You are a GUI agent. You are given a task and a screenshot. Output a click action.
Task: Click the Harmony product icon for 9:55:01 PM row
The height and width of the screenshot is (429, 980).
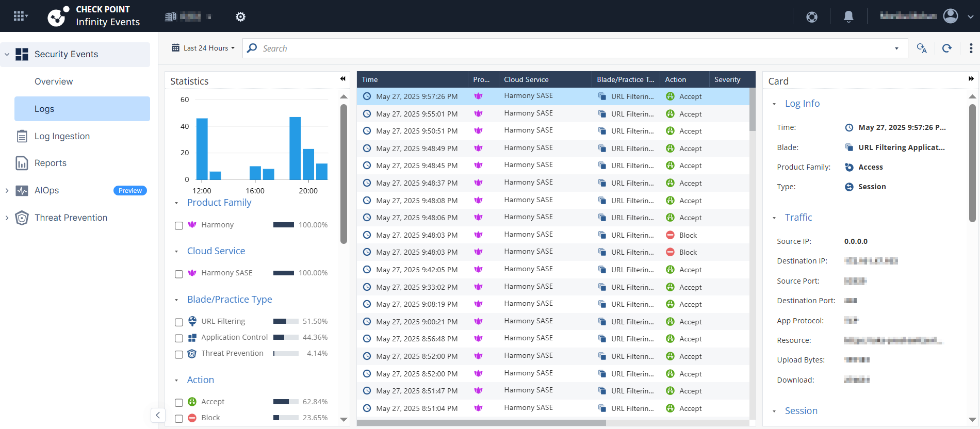coord(479,113)
